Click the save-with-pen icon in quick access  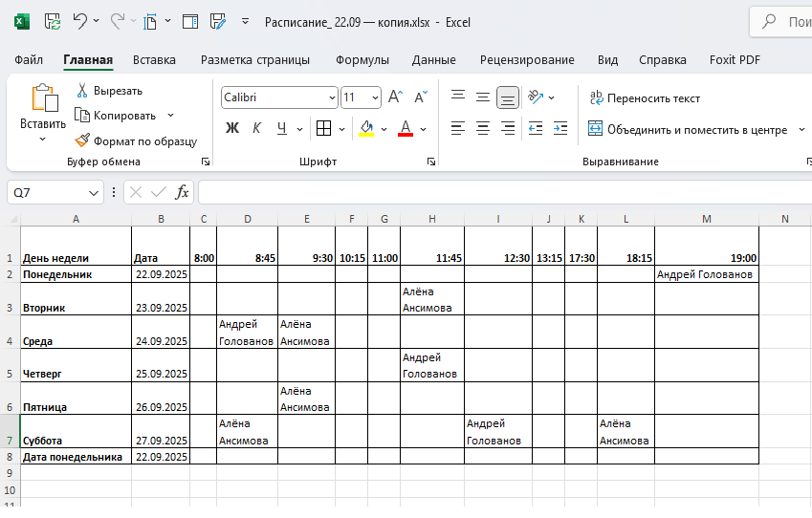[x=218, y=22]
